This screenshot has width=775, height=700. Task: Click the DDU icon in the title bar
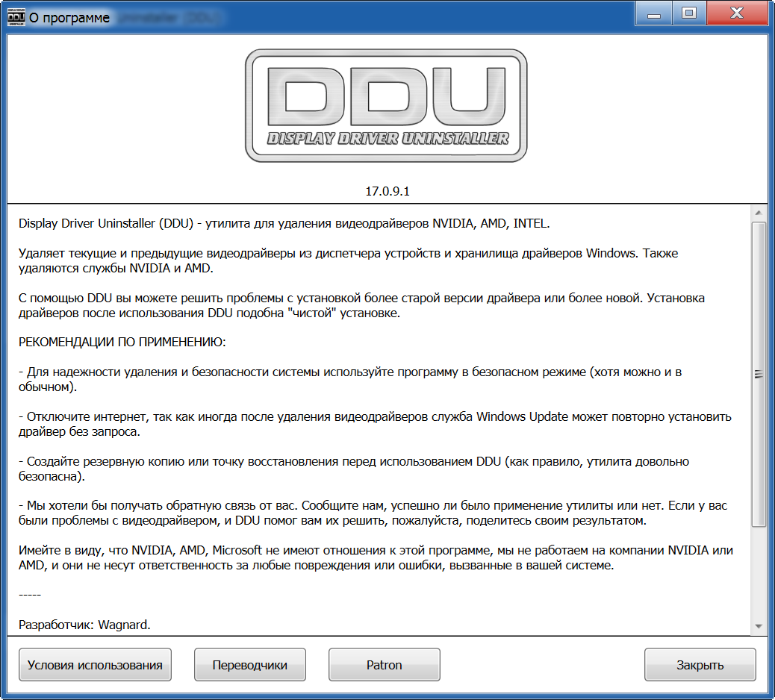point(16,16)
